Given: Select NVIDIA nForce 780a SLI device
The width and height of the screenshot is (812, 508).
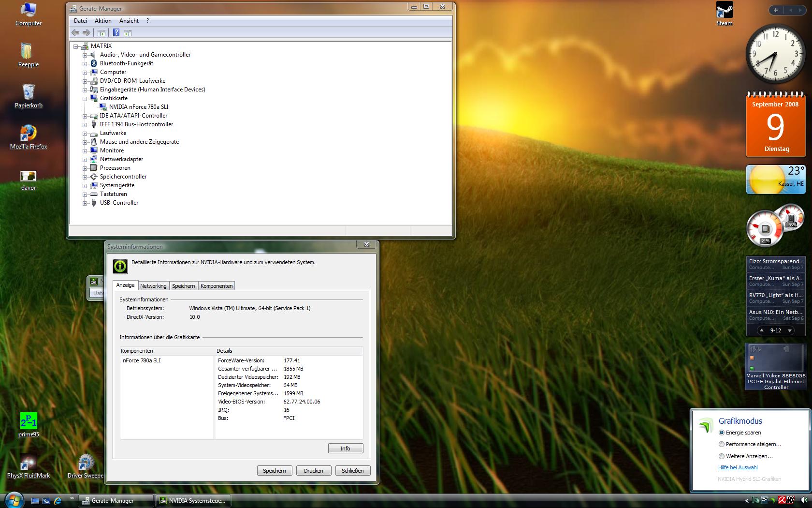Looking at the screenshot, I should [139, 107].
